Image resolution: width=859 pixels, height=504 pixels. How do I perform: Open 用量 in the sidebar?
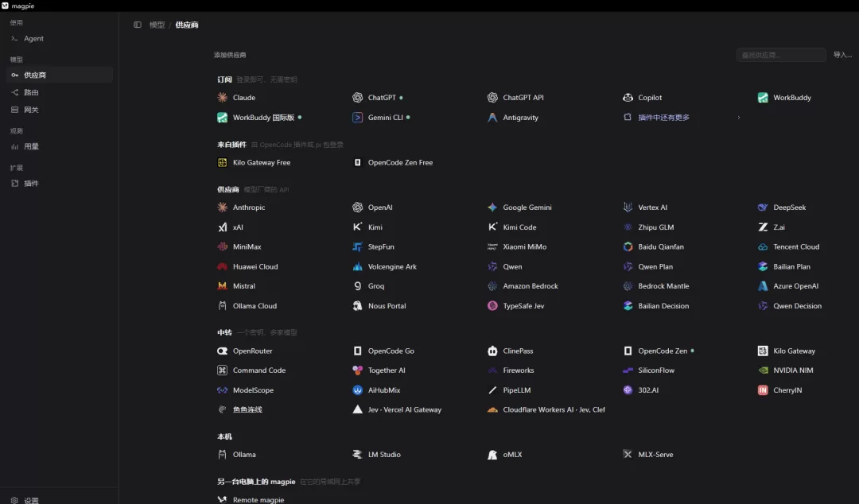60,146
